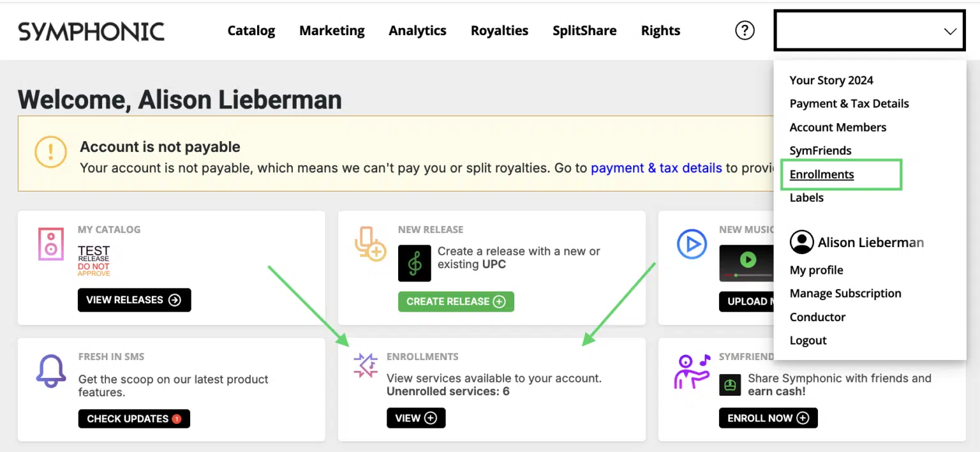
Task: Collapse the account dropdown chevron
Action: 950,31
